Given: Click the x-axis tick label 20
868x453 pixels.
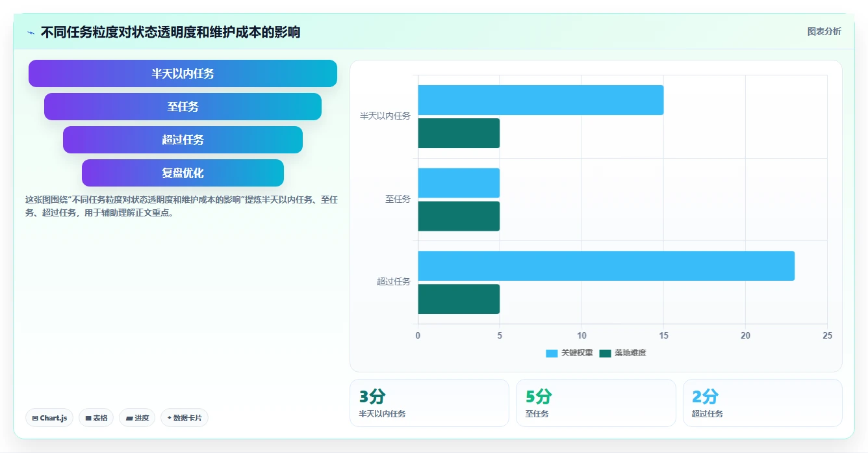Looking at the screenshot, I should pos(745,335).
